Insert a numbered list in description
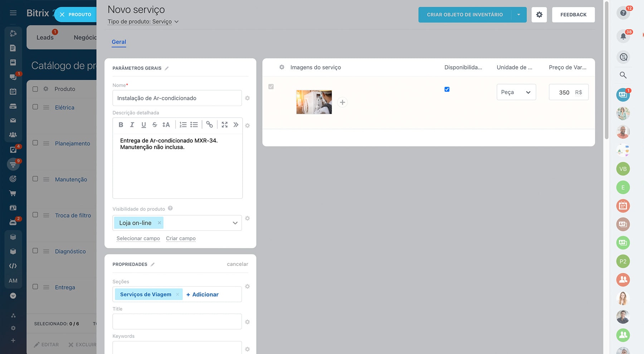644x354 pixels. [183, 125]
